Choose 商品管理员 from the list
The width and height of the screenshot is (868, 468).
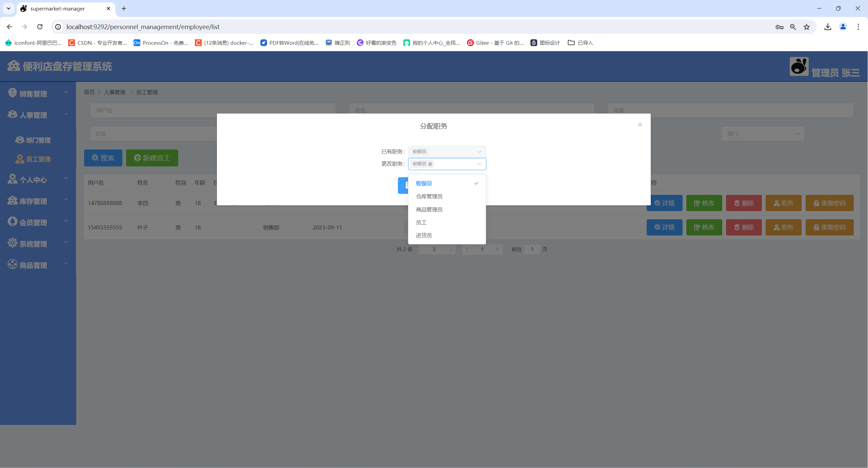click(447, 209)
